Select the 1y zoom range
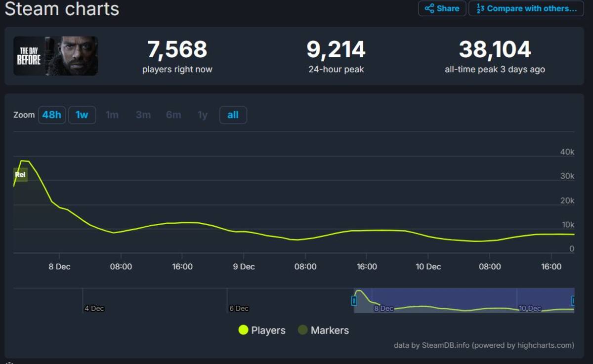593x364 pixels. click(x=203, y=115)
